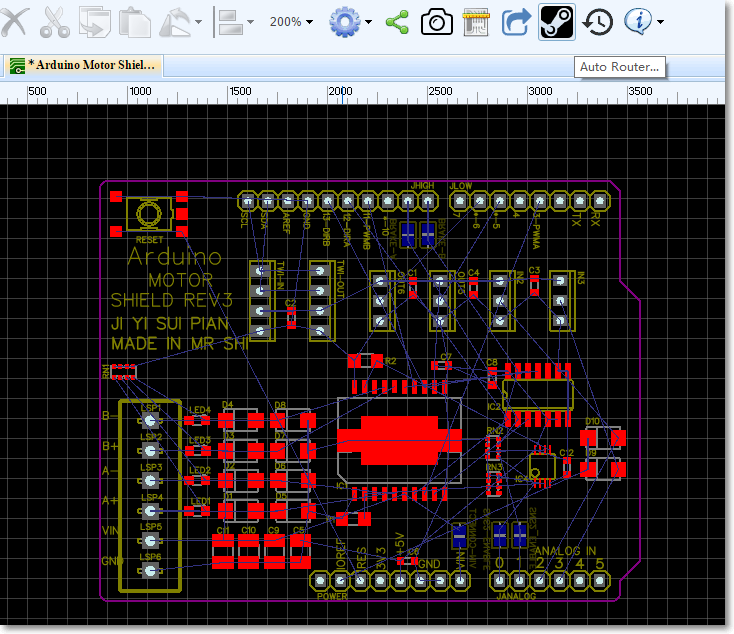
Task: Select the D10 diode footprint
Action: 603,439
